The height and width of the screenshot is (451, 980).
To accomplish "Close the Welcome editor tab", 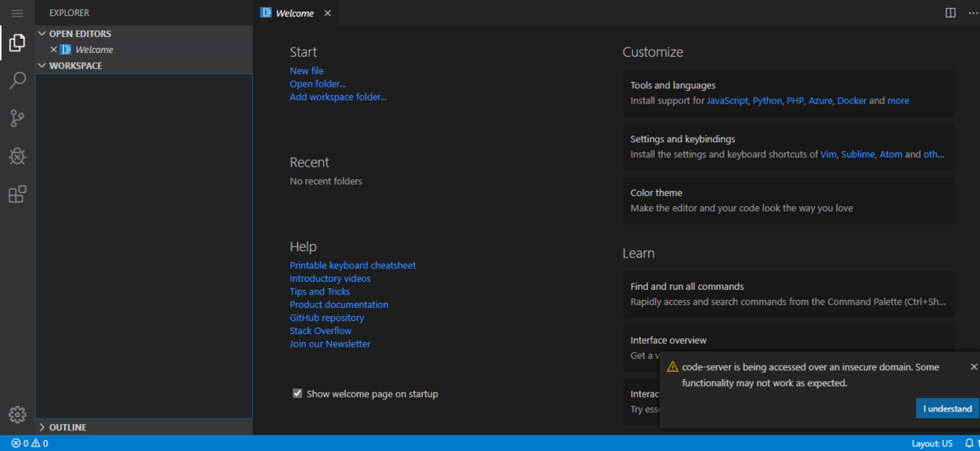I will coord(327,13).
